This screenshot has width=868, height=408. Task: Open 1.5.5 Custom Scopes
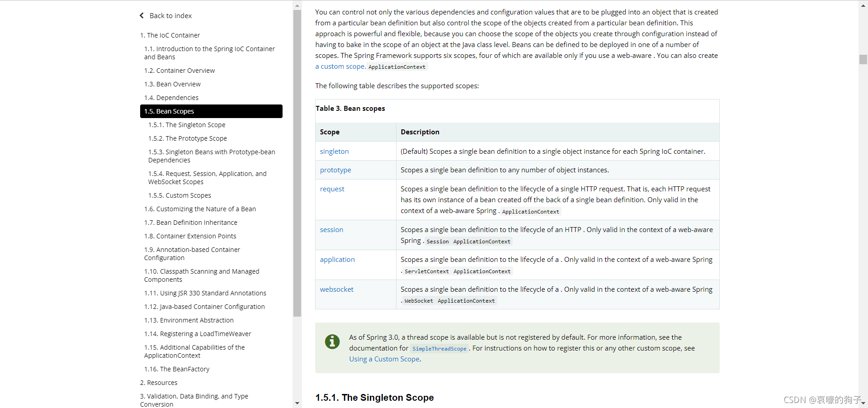(179, 195)
